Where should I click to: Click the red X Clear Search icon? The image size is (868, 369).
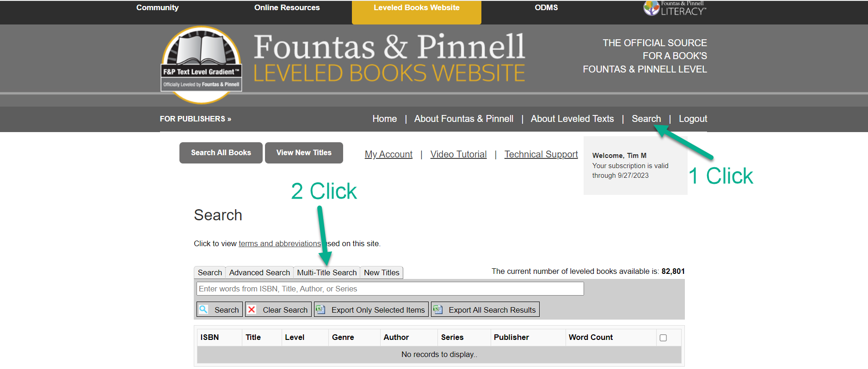point(252,309)
